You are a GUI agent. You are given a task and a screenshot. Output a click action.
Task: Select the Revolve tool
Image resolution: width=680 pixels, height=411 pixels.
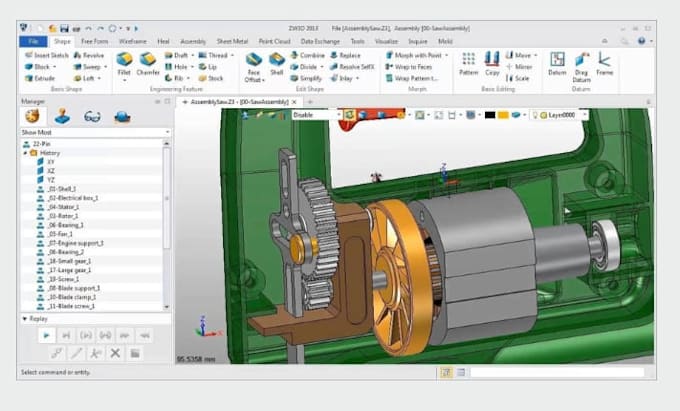click(x=88, y=55)
